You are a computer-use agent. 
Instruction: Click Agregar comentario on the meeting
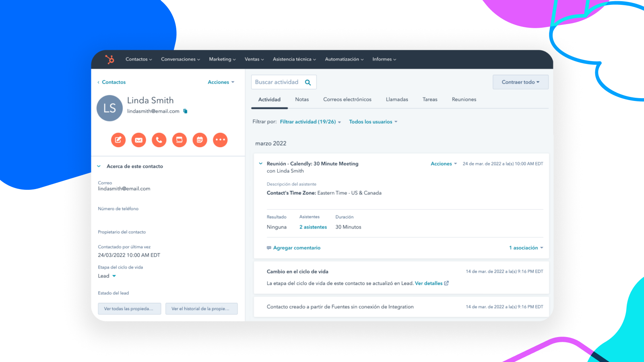tap(297, 248)
